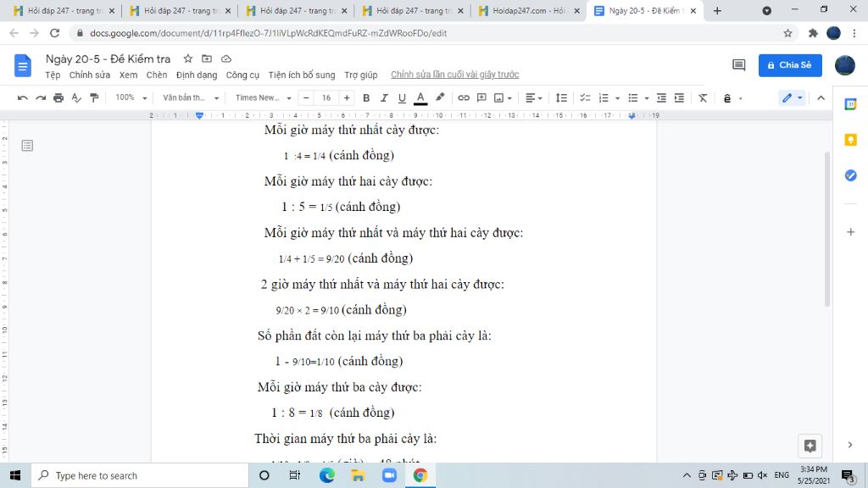Open the highlight color marker tool
Image resolution: width=868 pixels, height=488 pixels.
(x=440, y=97)
